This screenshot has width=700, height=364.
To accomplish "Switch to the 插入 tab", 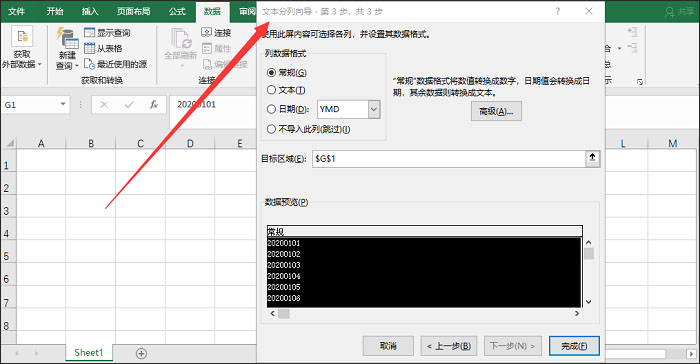I will coord(90,11).
